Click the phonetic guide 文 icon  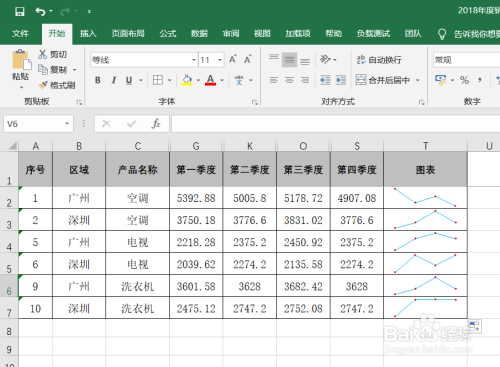pos(239,80)
